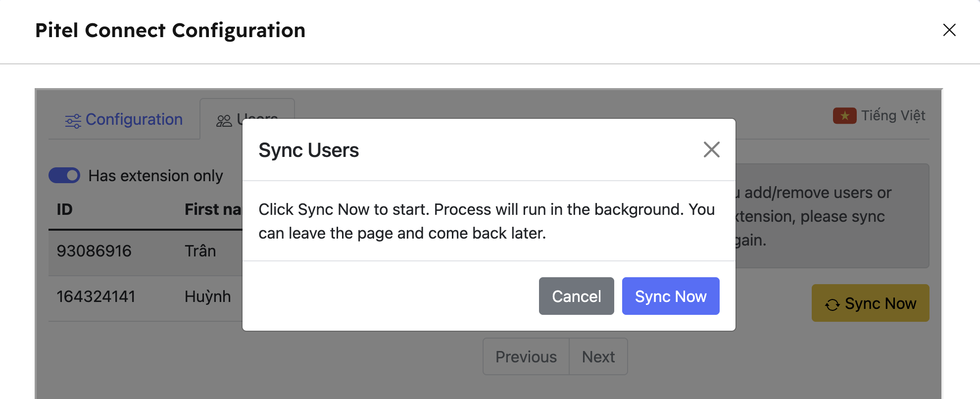Image resolution: width=980 pixels, height=399 pixels.
Task: Click the Pitel Connect Configuration heading
Action: [170, 31]
